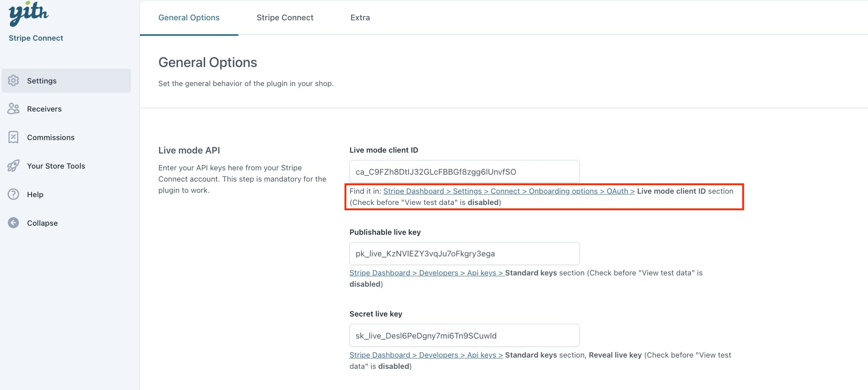
Task: Click the Live mode API section heading
Action: coord(189,150)
